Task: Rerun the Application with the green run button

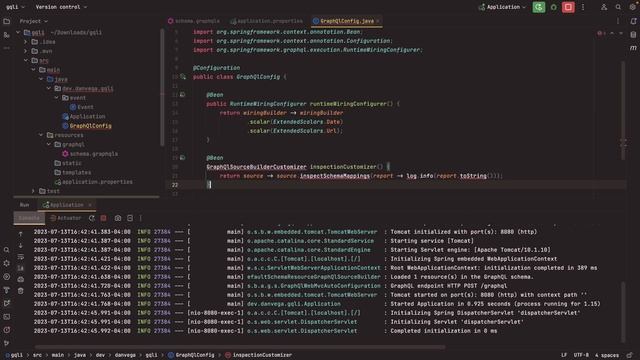Action: (x=539, y=7)
